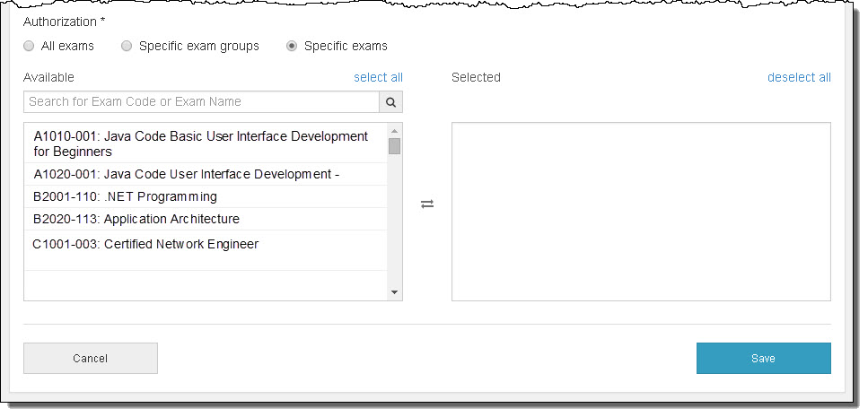Viewport: 868px width, 417px height.
Task: Click the empty row below Certified Network Engineer
Action: point(205,282)
